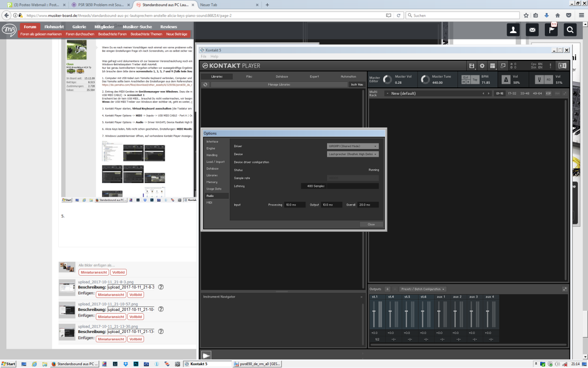Click Manage Libraries button

click(x=279, y=84)
